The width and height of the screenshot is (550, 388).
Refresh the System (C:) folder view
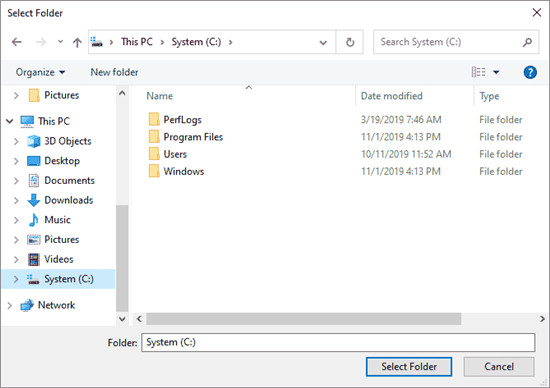tap(350, 42)
